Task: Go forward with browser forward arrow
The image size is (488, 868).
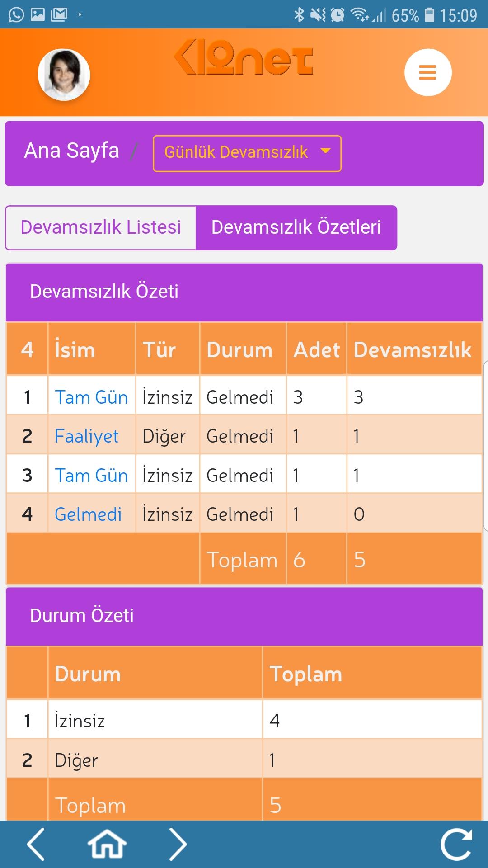Action: 178,844
